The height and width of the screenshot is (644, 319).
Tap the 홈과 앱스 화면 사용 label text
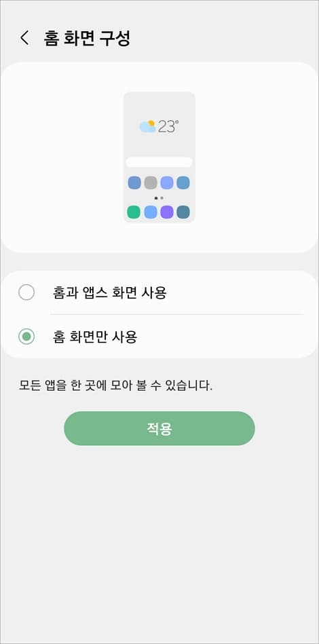coord(110,293)
